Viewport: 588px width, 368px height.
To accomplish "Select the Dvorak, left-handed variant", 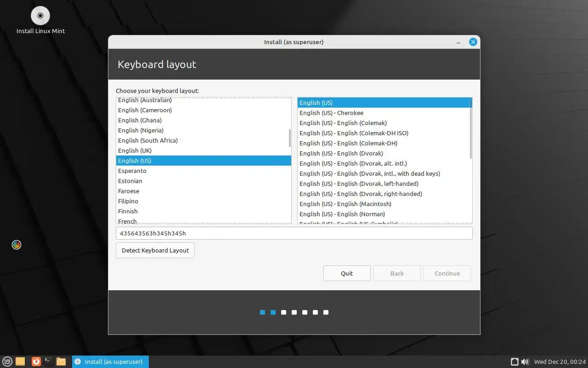I will (x=385, y=184).
